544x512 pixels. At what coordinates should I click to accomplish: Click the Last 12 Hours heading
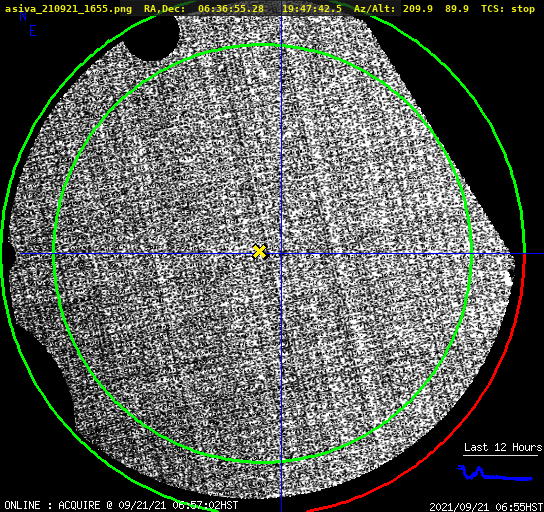(503, 447)
